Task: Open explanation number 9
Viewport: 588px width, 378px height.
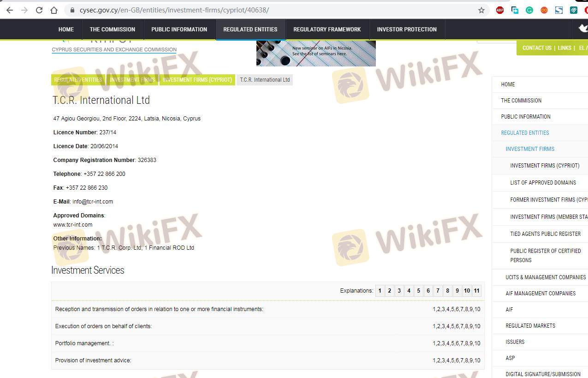Action: click(x=457, y=291)
